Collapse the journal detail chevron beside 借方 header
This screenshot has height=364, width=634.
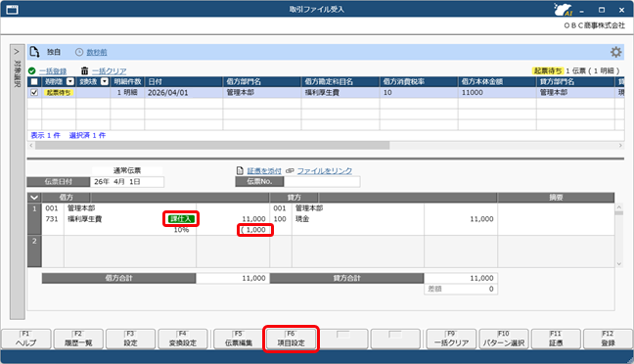pyautogui.click(x=34, y=198)
